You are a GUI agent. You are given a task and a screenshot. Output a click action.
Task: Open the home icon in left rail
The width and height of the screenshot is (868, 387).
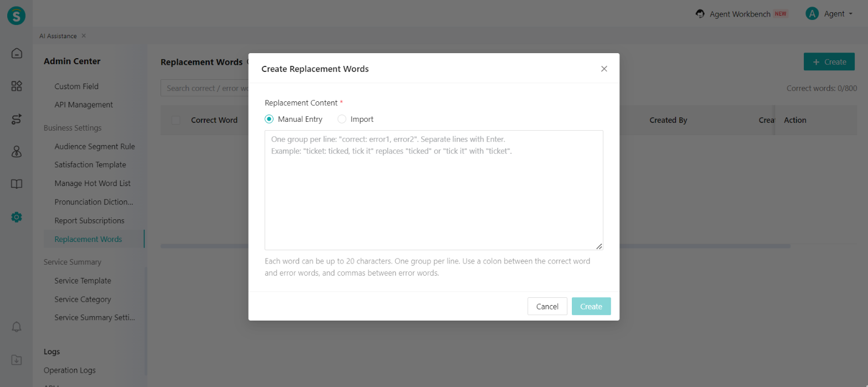(x=17, y=54)
